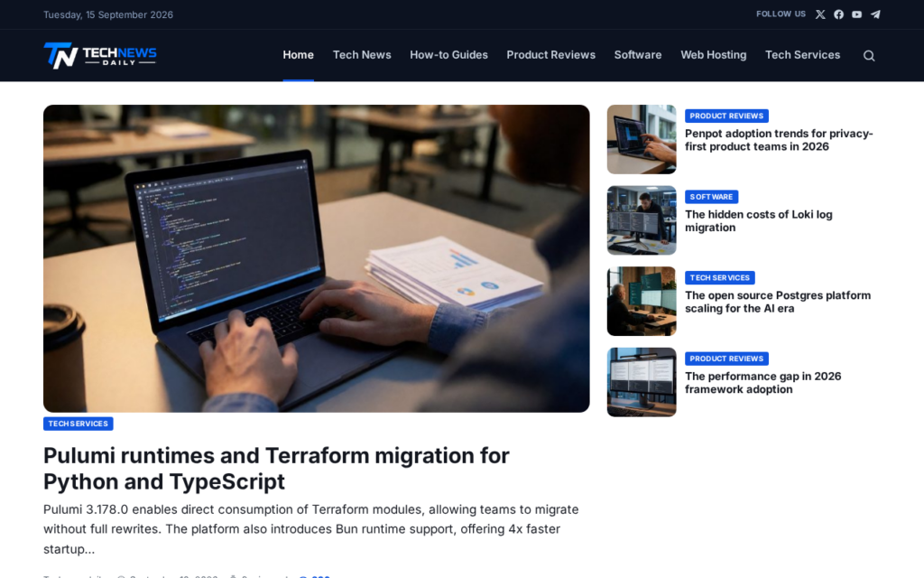Screen dimensions: 924x578
Task: Click Product Reviews tag above Penpot article
Action: (726, 116)
